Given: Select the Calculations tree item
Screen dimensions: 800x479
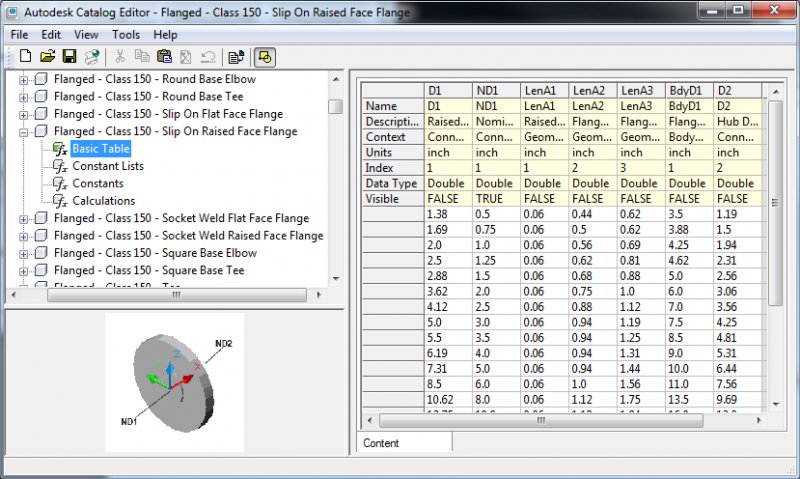Looking at the screenshot, I should click(x=104, y=201).
